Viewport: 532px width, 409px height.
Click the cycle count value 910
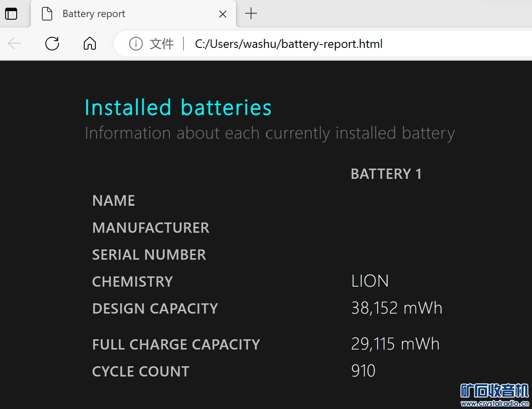(x=363, y=371)
